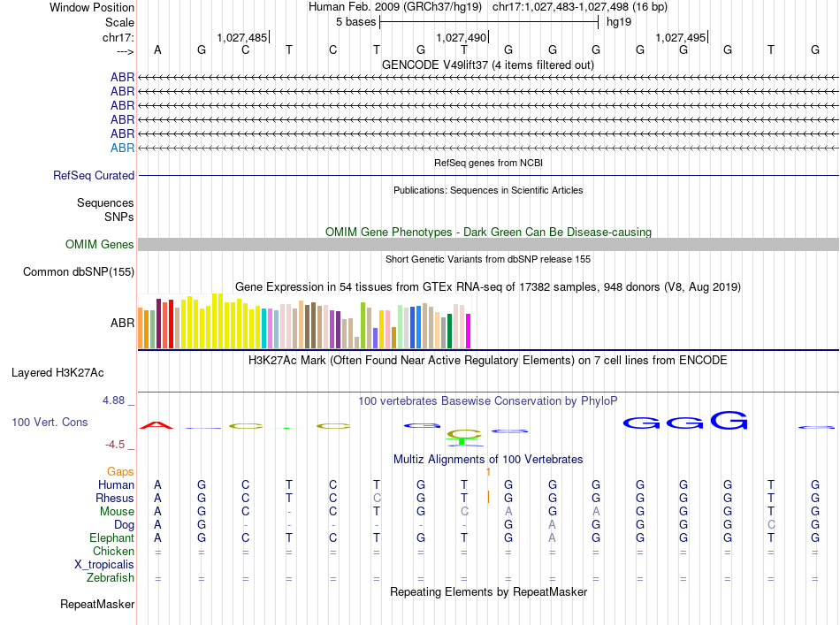Click the chr17: ruler label

pos(118,37)
